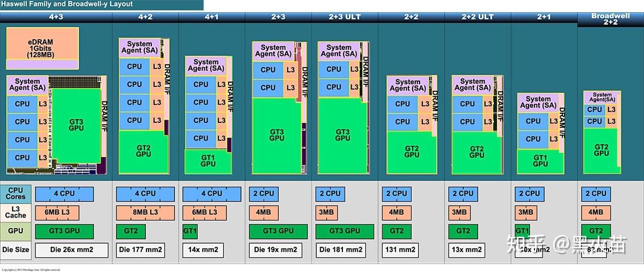Select the '2+3 ULT' column header
The image size is (644, 272).
(345, 17)
